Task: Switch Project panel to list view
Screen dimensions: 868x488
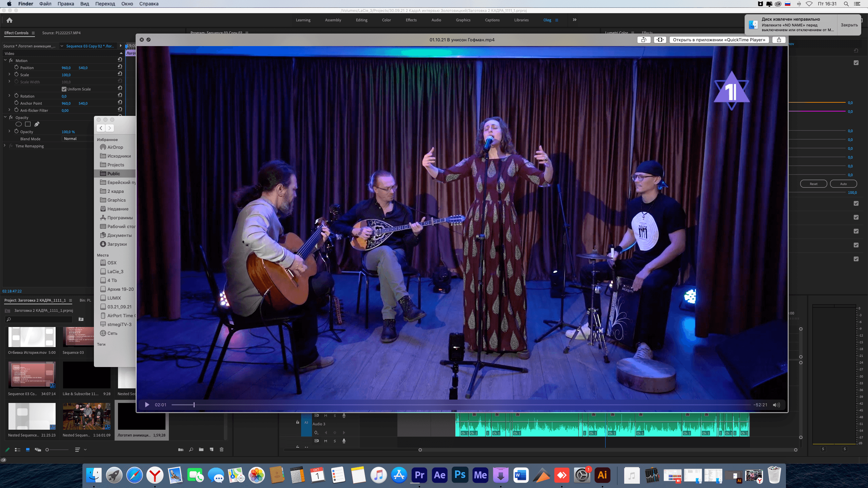Action: [x=18, y=449]
